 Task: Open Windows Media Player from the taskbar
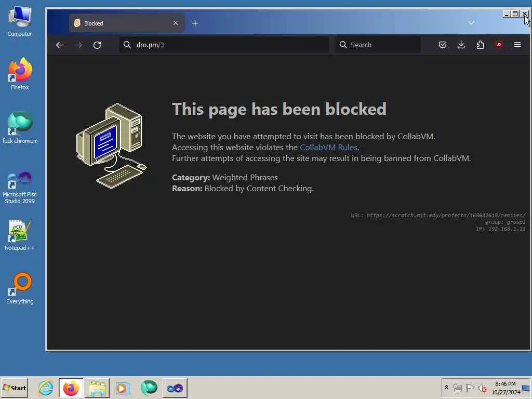(x=123, y=388)
